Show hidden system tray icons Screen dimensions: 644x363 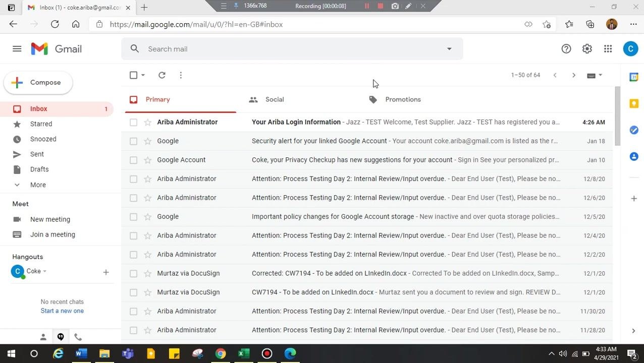point(551,354)
